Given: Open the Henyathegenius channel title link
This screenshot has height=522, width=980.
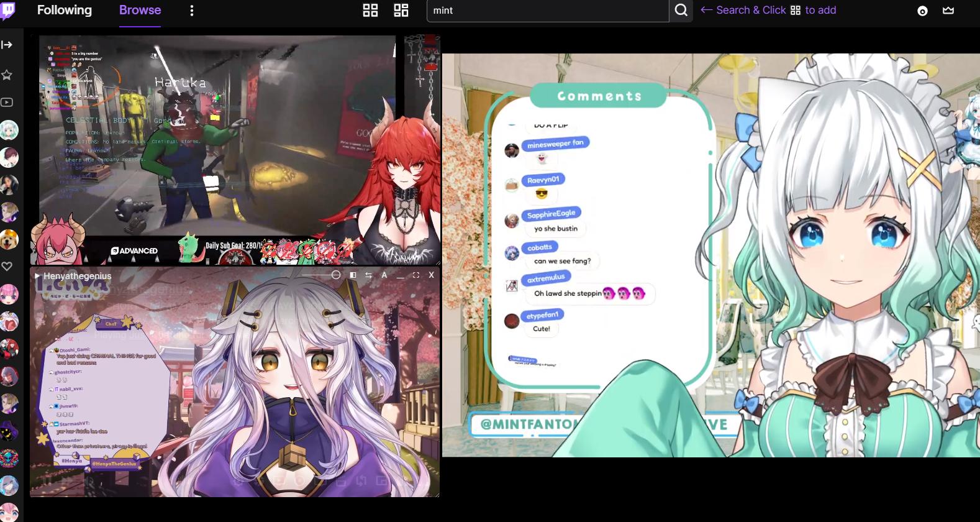Looking at the screenshot, I should [x=78, y=276].
